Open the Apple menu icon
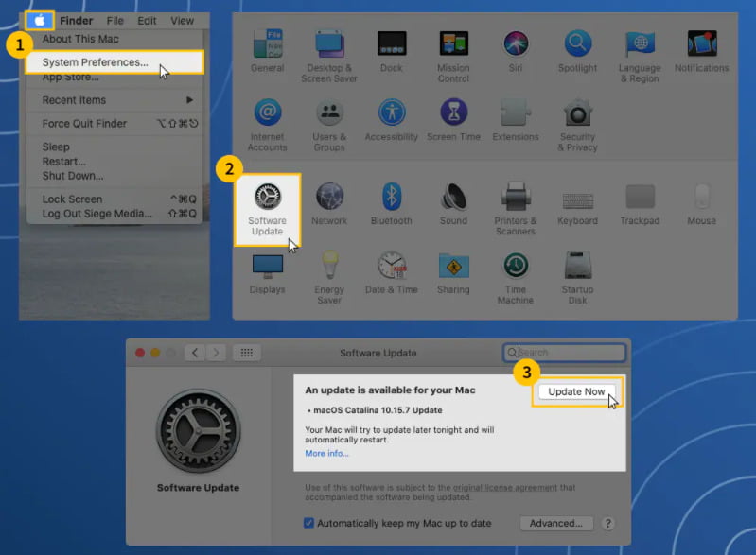This screenshot has height=555, width=756. (x=40, y=21)
